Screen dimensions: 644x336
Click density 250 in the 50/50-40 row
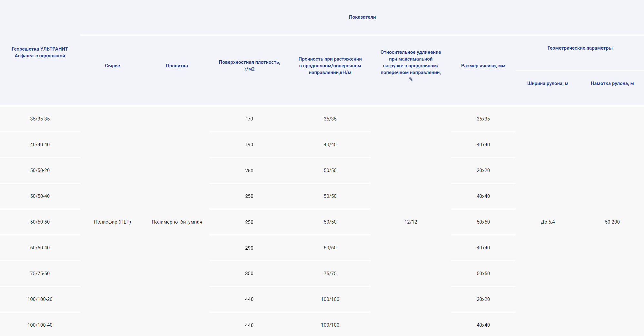pyautogui.click(x=249, y=196)
